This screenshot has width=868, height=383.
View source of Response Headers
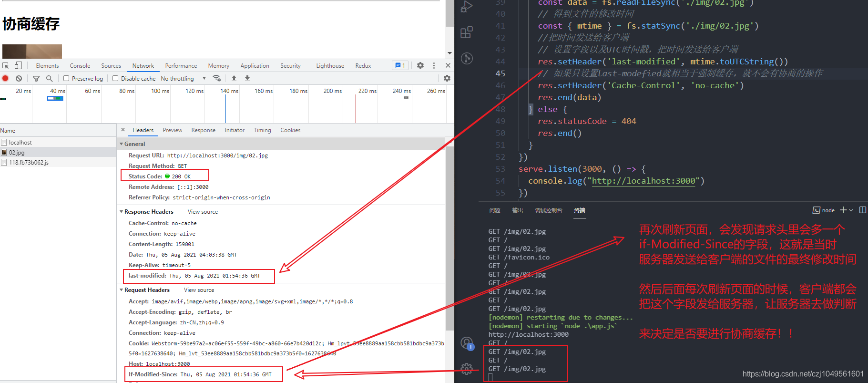[x=203, y=212]
